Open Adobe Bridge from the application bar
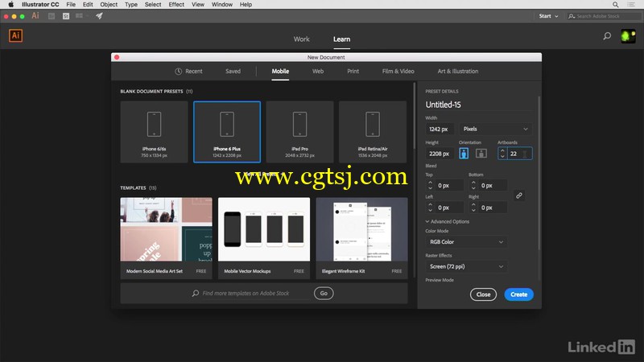The width and height of the screenshot is (644, 362). coord(52,16)
